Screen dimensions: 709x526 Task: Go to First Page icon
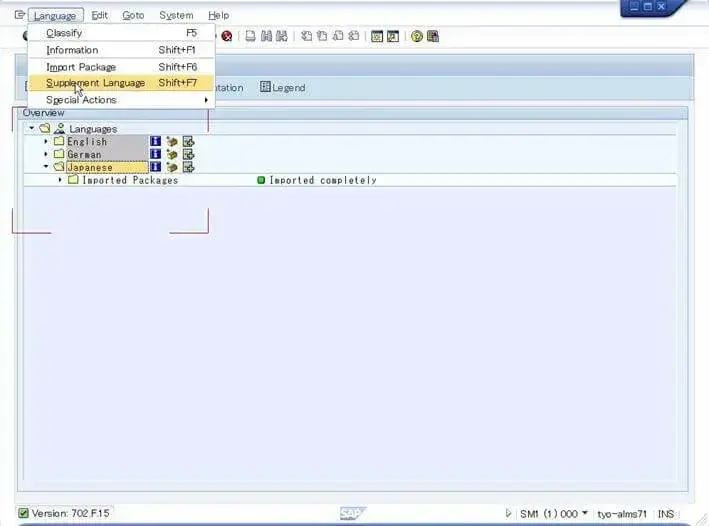pos(307,36)
